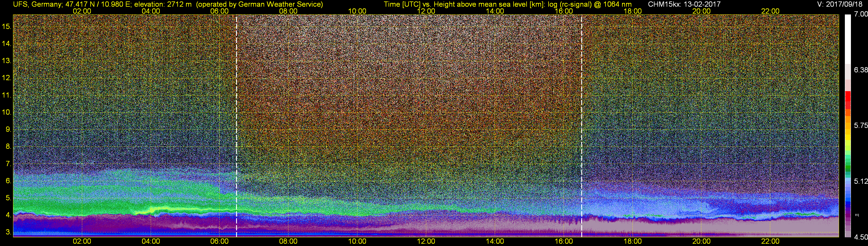Click the 7 km height axis label
868x246 pixels.
[8, 164]
